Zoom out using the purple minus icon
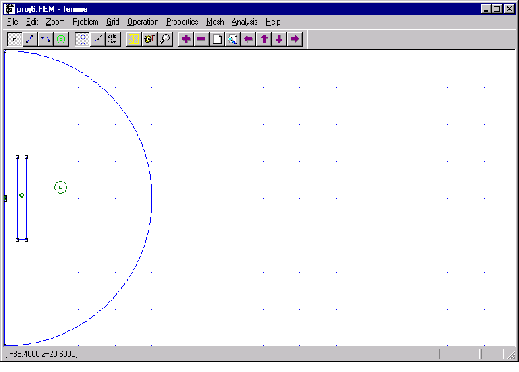 pos(201,39)
